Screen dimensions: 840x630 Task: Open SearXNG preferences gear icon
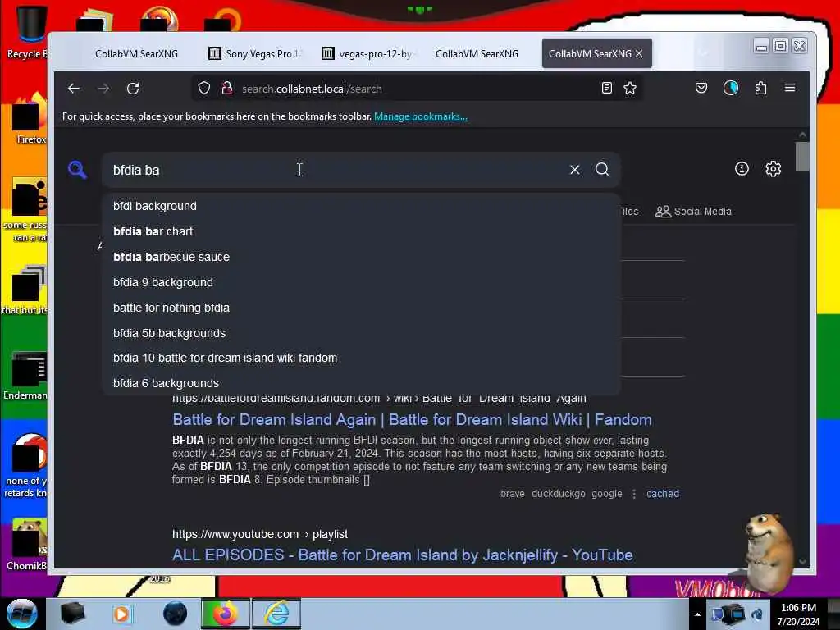pos(773,169)
